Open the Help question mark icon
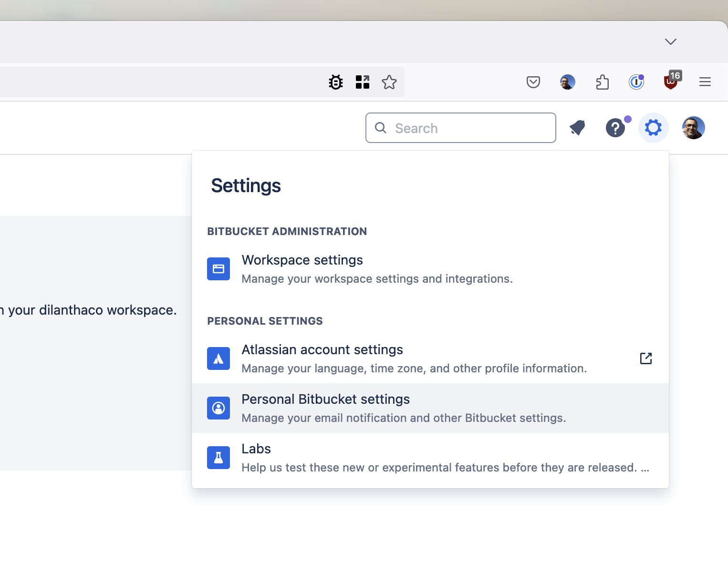Image resolution: width=728 pixels, height=573 pixels. (x=615, y=128)
